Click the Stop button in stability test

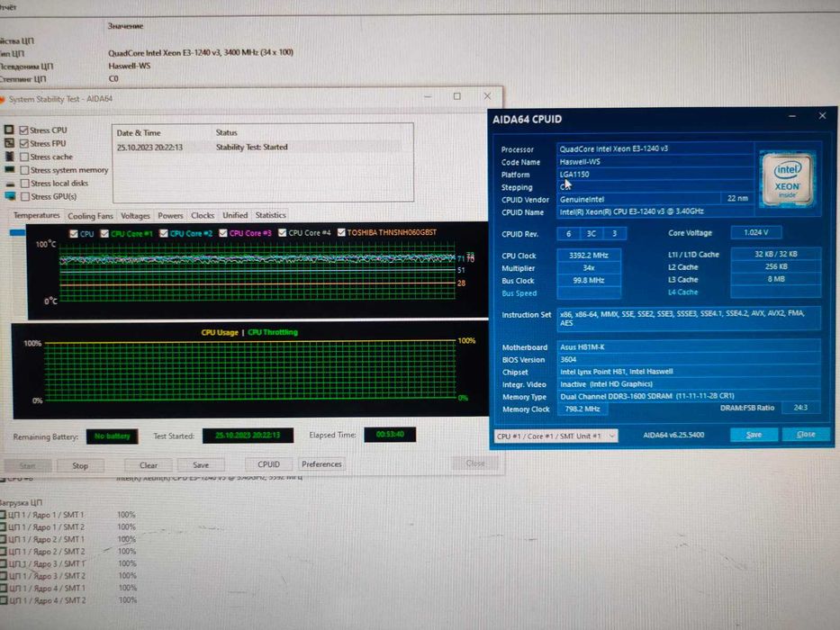click(x=80, y=465)
